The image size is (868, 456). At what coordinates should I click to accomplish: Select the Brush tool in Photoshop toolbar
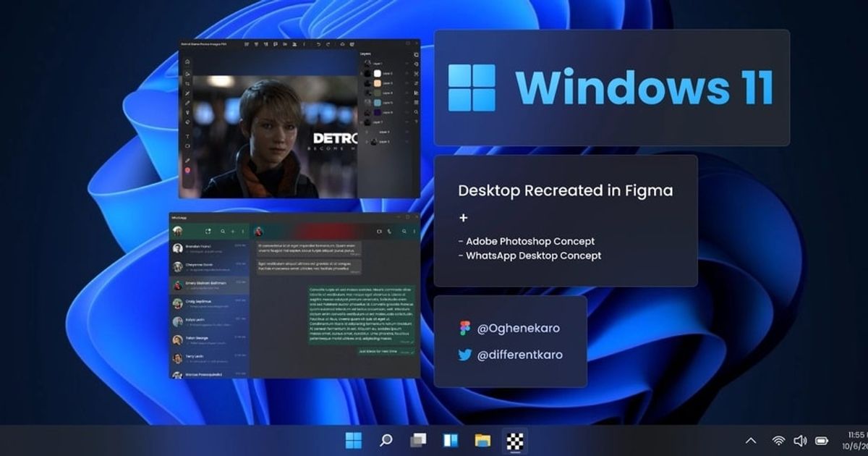187,103
